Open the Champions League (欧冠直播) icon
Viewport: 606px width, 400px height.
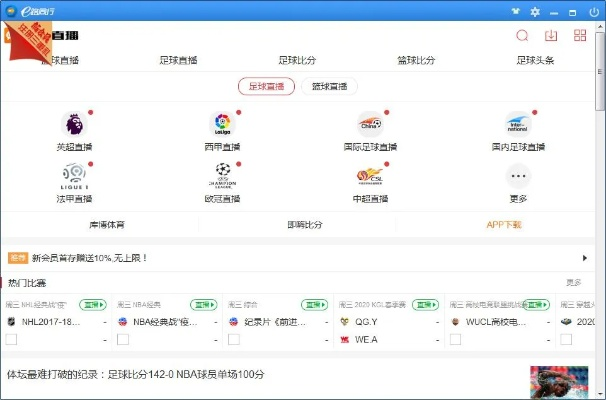(x=222, y=176)
